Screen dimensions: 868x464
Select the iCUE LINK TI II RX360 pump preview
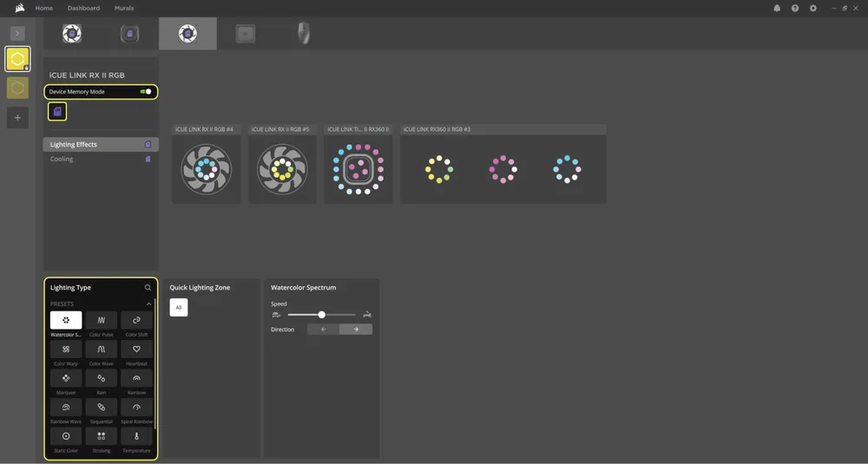358,168
